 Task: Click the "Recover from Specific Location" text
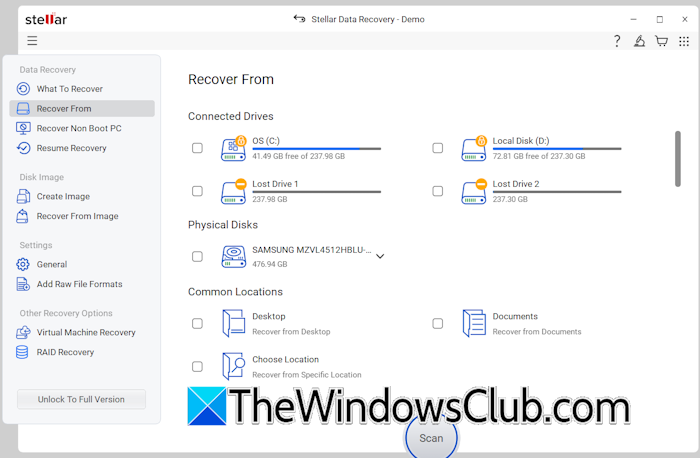pyautogui.click(x=307, y=375)
